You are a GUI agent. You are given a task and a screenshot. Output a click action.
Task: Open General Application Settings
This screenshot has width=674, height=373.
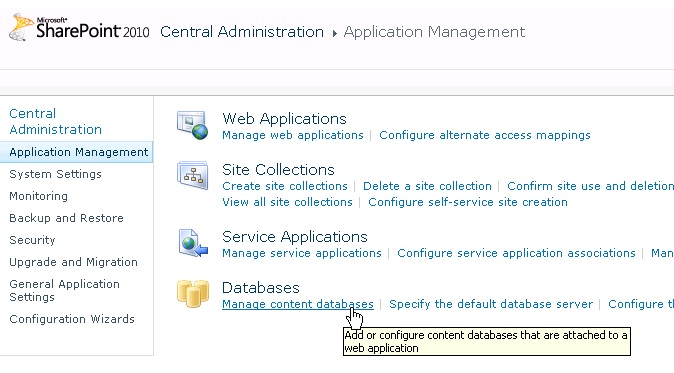point(64,290)
